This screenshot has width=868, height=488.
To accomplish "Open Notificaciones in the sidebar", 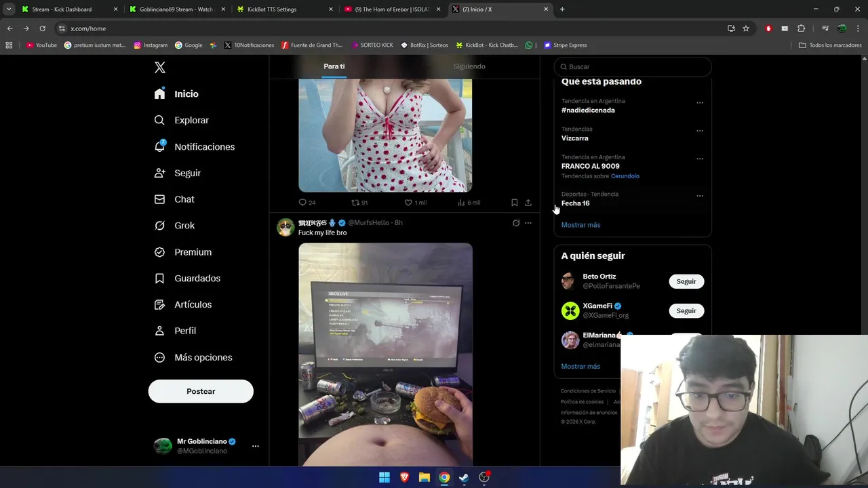I will (195, 147).
